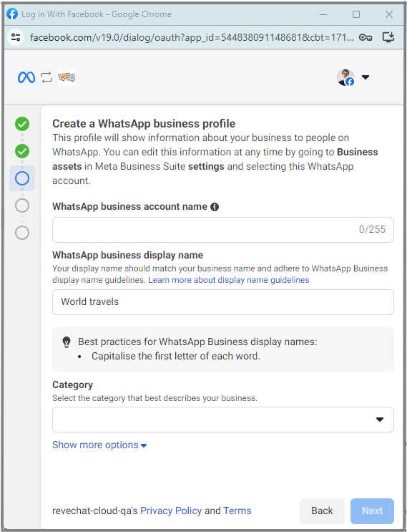The width and height of the screenshot is (407, 532).
Task: Select the fourth step circle
Action: pyautogui.click(x=22, y=205)
